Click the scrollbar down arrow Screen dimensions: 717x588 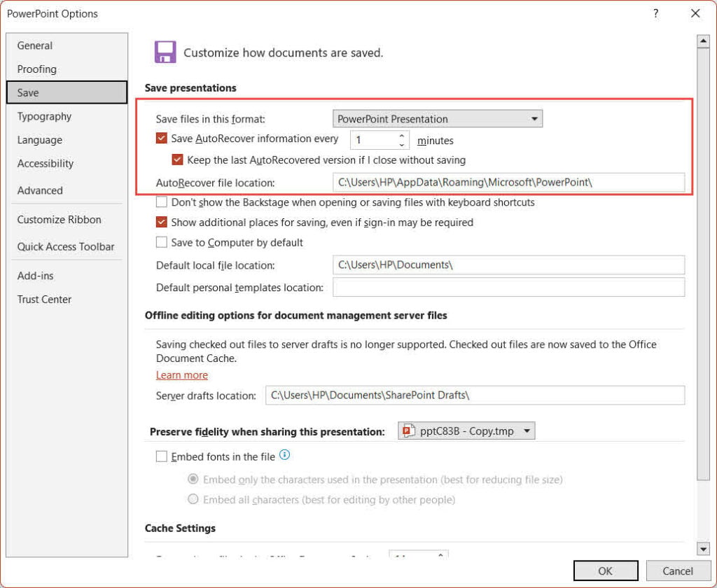[x=703, y=548]
